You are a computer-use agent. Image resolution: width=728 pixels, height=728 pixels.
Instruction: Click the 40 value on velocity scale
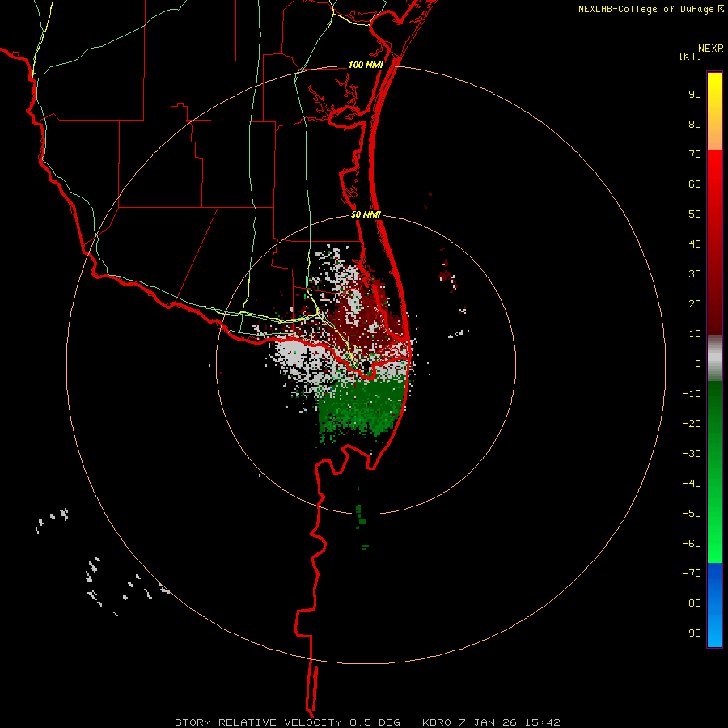pyautogui.click(x=695, y=243)
